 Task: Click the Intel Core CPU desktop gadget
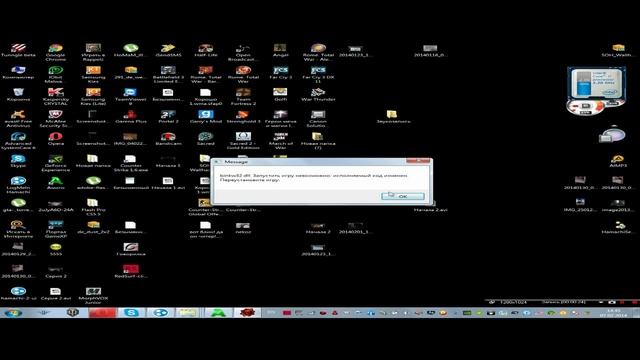click(597, 84)
